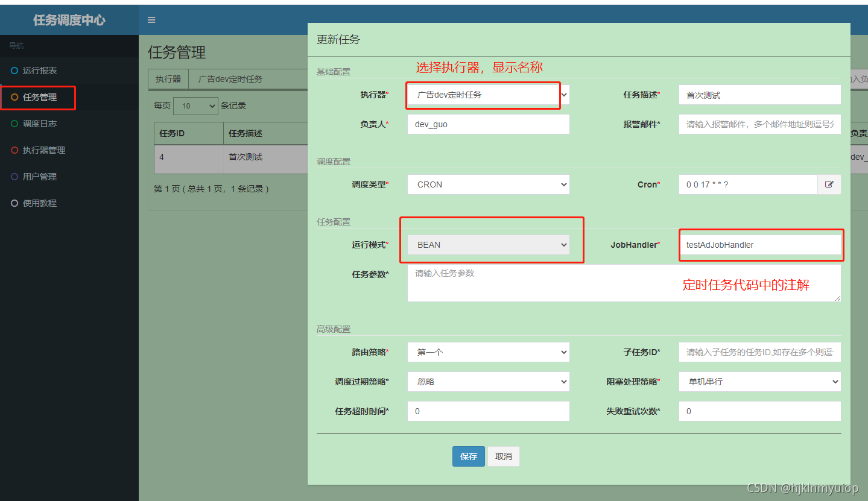Click the 子任务ID input field

(760, 352)
